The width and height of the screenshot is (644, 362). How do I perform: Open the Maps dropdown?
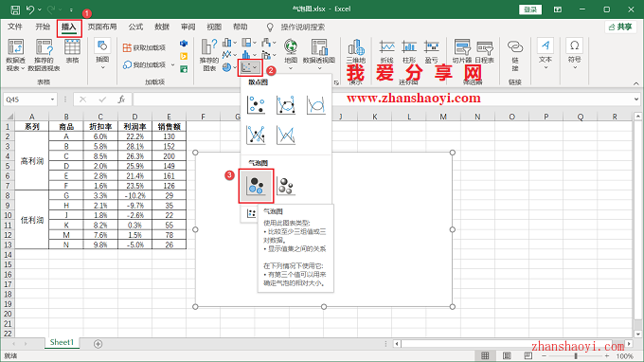[x=291, y=55]
